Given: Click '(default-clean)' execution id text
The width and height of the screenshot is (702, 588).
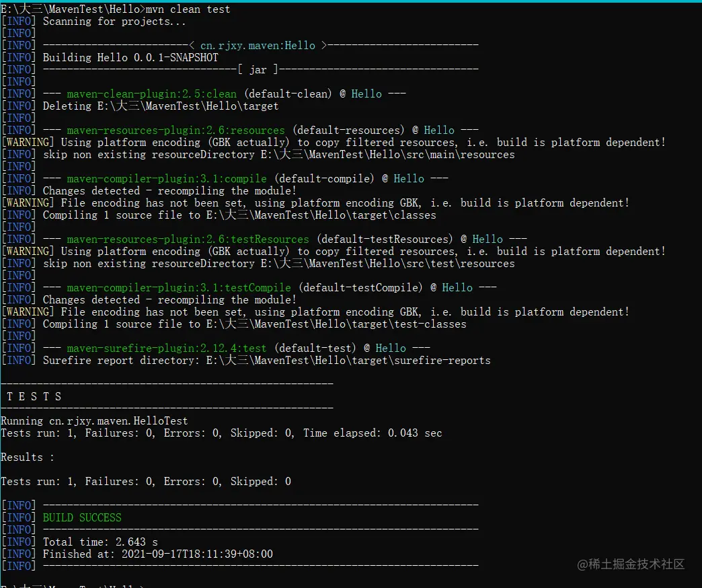Looking at the screenshot, I should (288, 94).
